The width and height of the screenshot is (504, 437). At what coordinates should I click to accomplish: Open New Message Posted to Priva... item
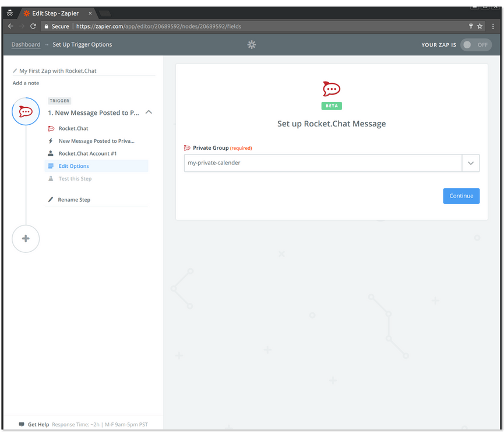(96, 141)
